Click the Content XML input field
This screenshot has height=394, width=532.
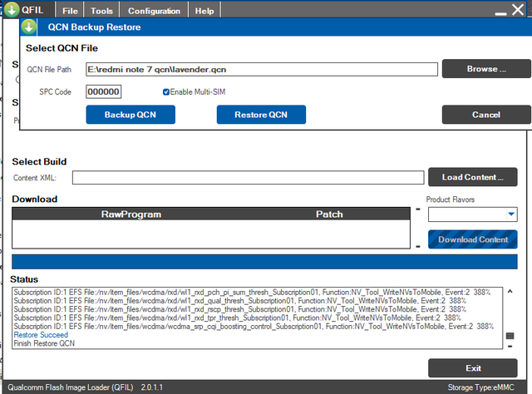coord(248,178)
